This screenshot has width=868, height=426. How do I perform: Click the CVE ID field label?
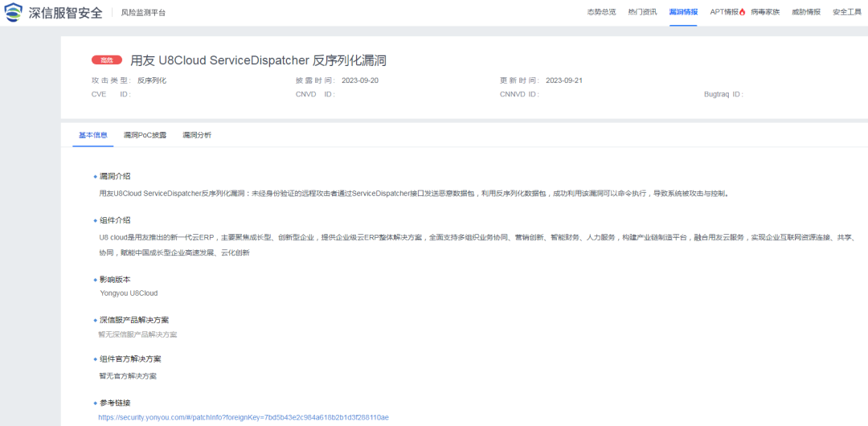coord(111,94)
